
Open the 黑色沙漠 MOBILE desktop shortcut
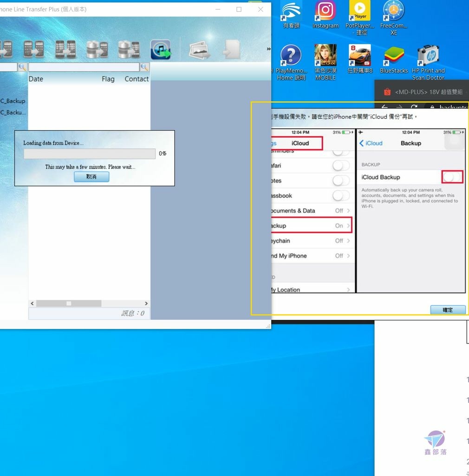tap(326, 63)
